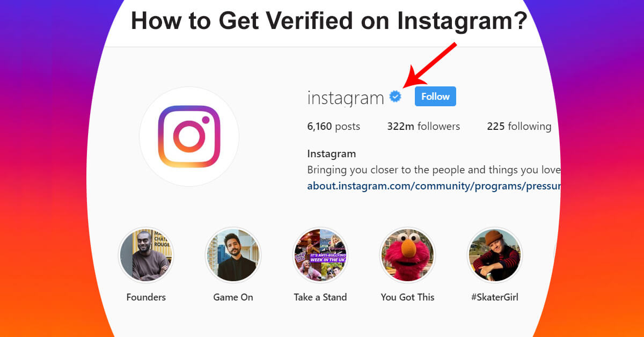This screenshot has width=644, height=337.
Task: Open the about.instagram.com community link
Action: (x=434, y=186)
